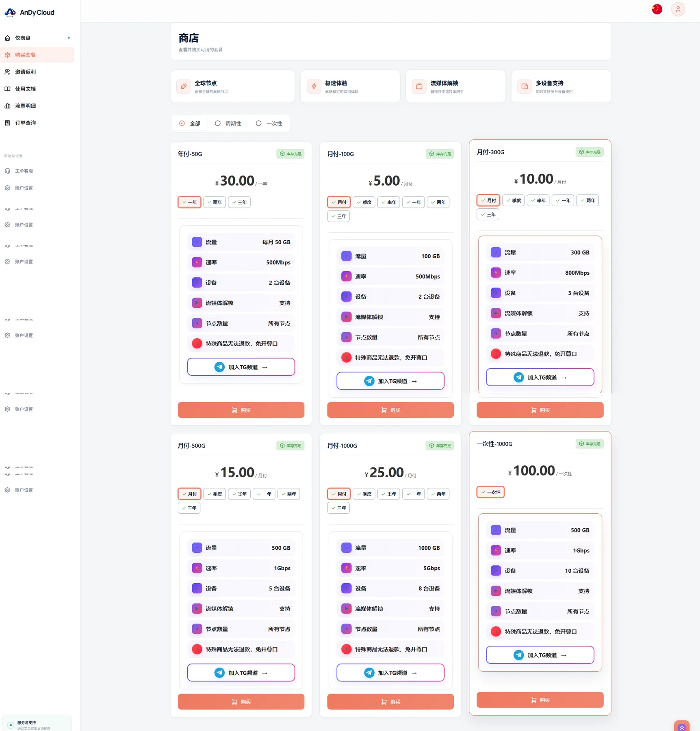Click 购买 button for 月付-300G plan

point(540,410)
